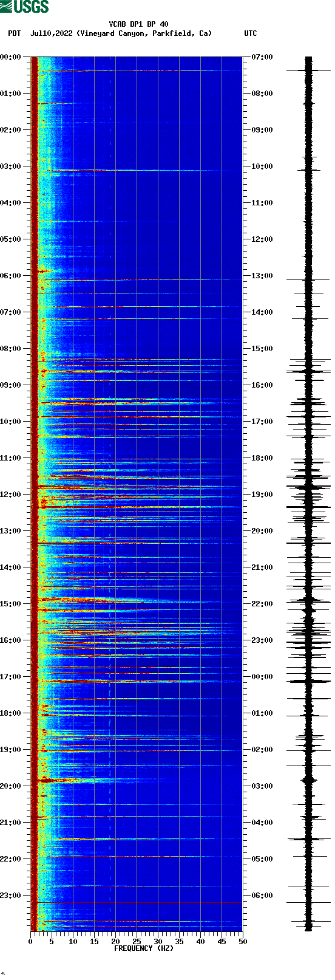The height and width of the screenshot is (980, 335).
Task: Click the 03:00 UTC time label
Action: pyautogui.click(x=262, y=786)
